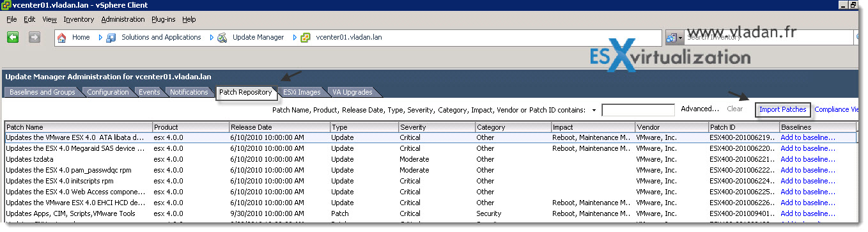Screen dimensions: 868x232
Task: Add to baseline for patch ESX400-201006226
Action: pos(808,203)
